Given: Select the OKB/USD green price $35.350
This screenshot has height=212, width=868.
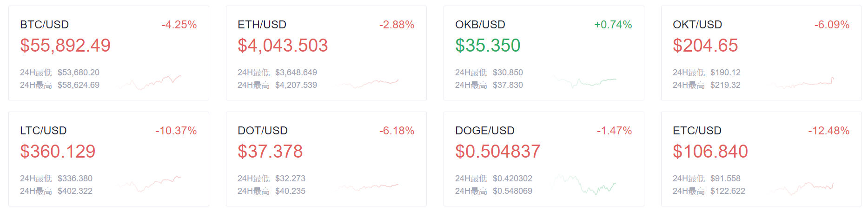Looking at the screenshot, I should (488, 46).
